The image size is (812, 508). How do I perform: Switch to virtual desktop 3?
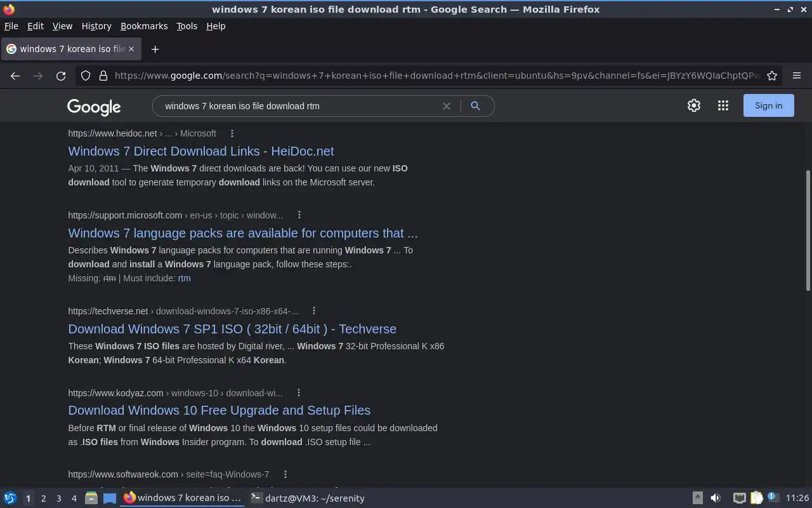point(58,498)
